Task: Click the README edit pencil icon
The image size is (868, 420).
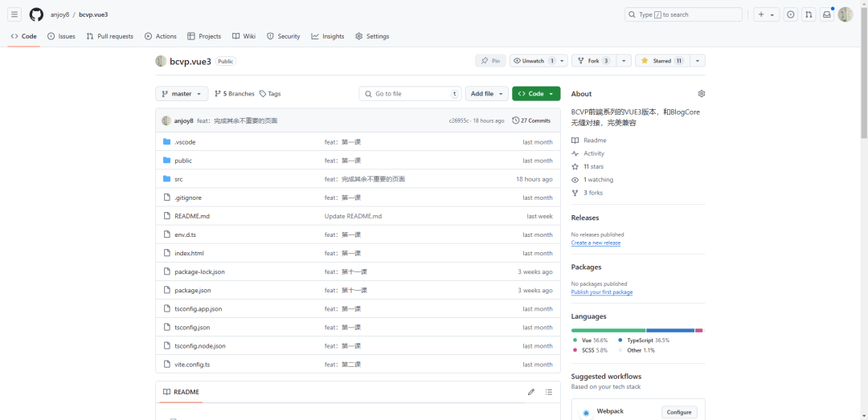Action: (531, 392)
